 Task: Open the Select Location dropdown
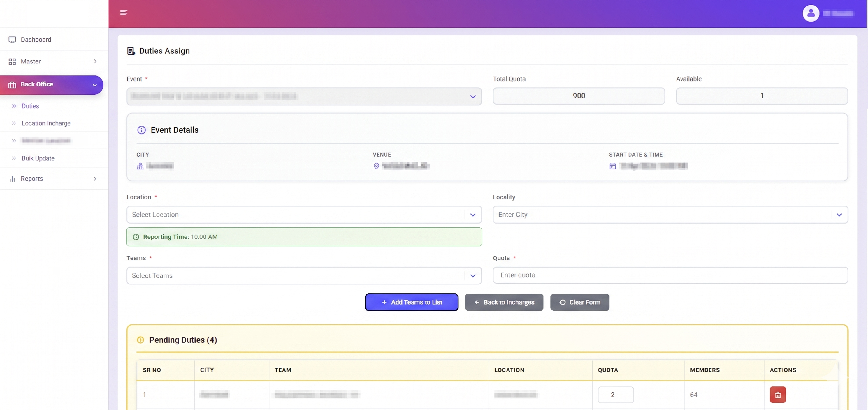tap(304, 215)
